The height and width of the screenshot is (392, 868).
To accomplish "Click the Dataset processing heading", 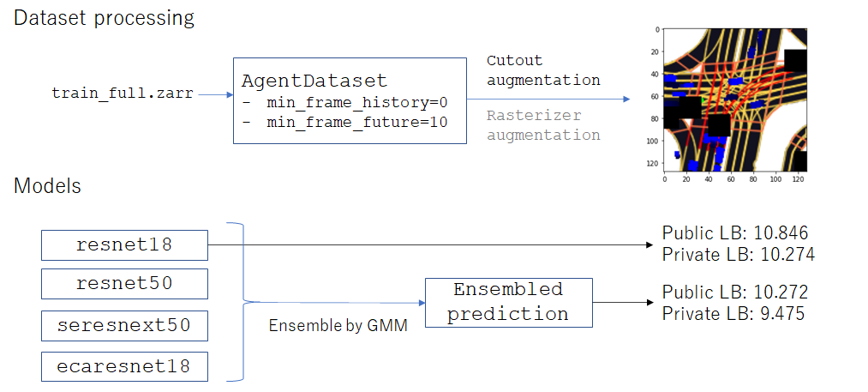I will click(104, 18).
